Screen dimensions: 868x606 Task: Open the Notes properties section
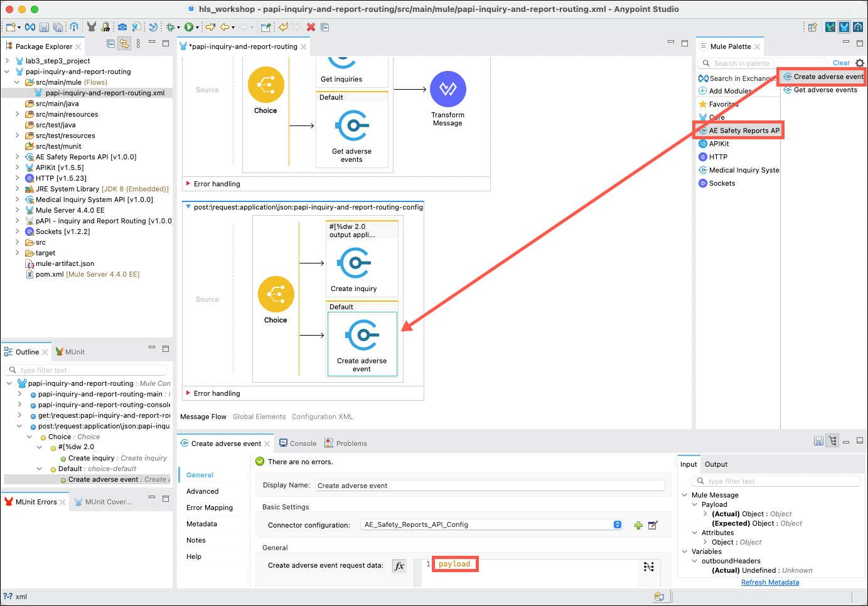tap(196, 540)
